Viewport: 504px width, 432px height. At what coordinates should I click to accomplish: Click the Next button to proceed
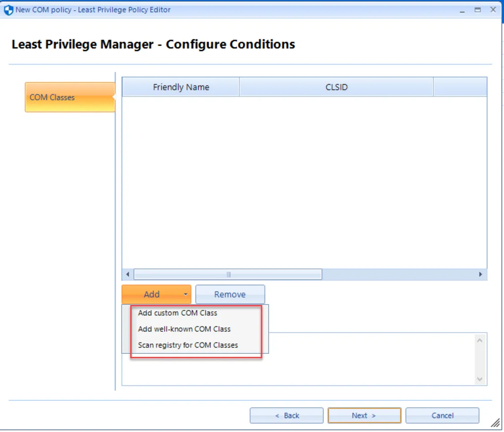click(364, 415)
